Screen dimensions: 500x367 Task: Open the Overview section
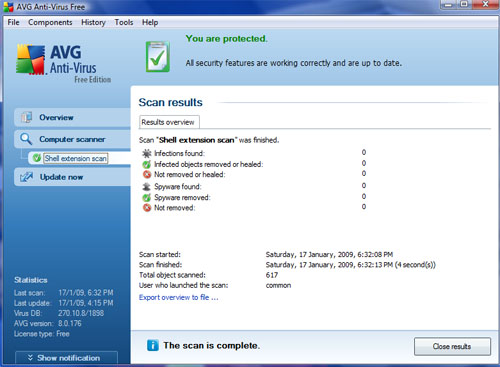[72, 117]
